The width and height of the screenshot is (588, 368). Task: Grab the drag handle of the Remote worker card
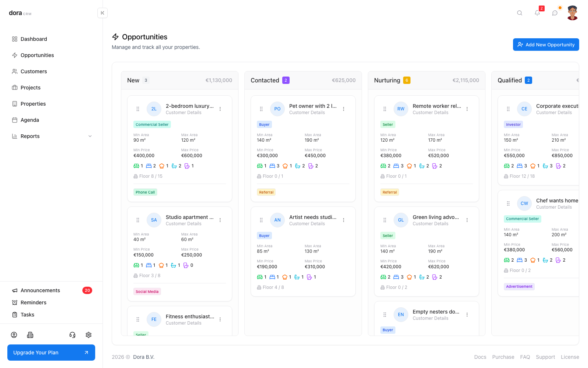click(385, 109)
